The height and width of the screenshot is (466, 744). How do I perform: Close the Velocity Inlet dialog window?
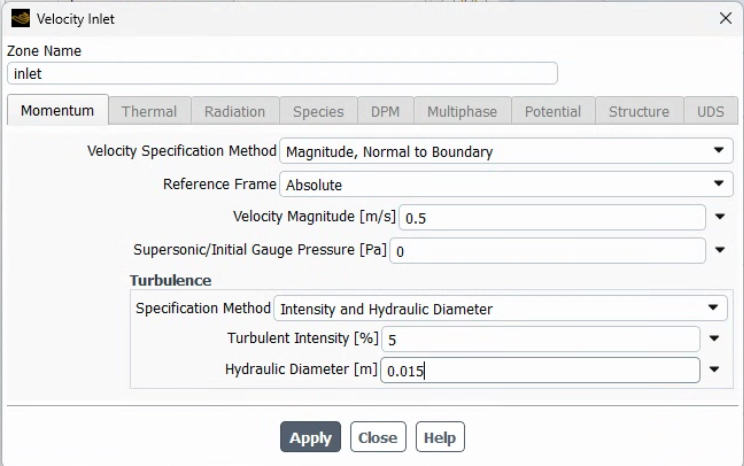pyautogui.click(x=725, y=18)
